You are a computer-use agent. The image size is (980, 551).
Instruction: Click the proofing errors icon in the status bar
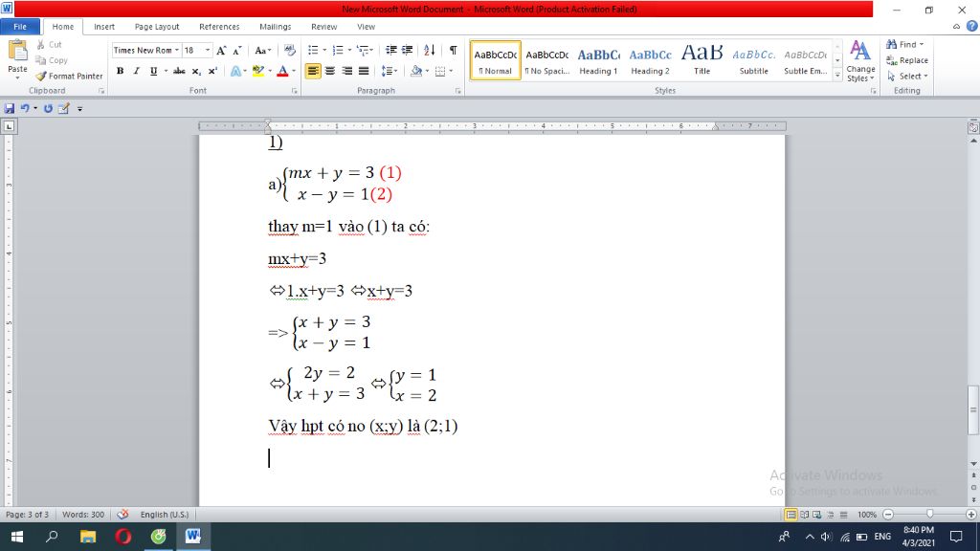(x=122, y=514)
